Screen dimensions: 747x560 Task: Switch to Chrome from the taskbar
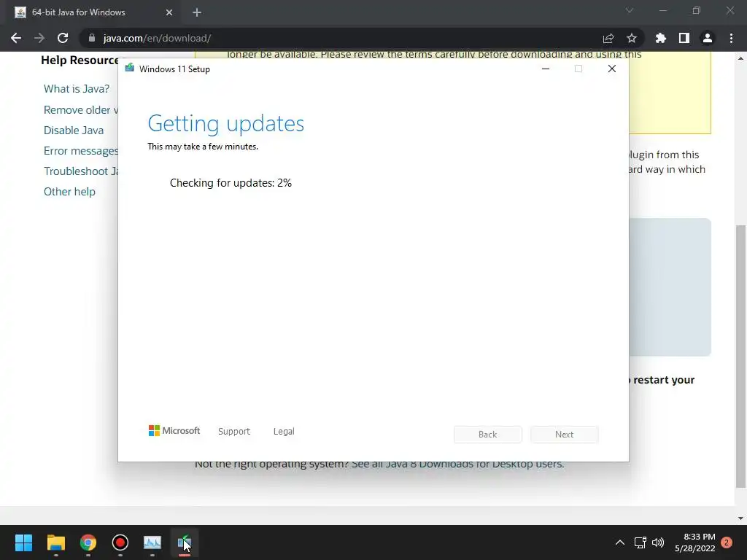click(88, 542)
